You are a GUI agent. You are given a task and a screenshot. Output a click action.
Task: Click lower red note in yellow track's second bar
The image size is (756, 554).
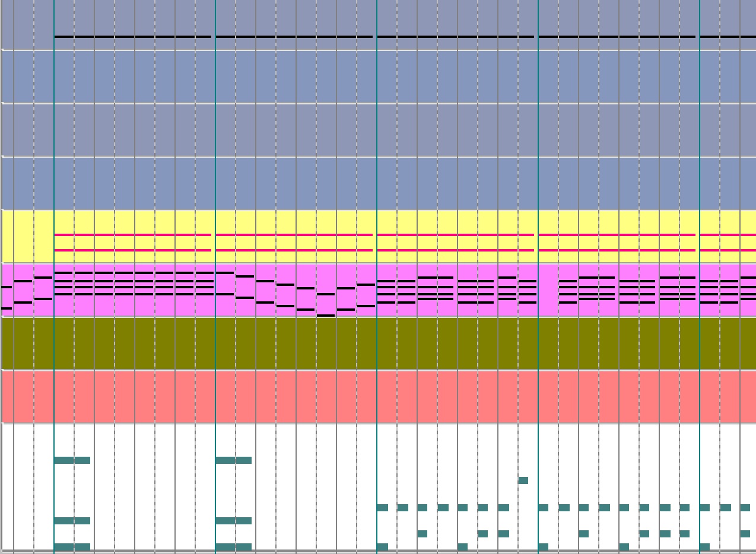point(294,250)
